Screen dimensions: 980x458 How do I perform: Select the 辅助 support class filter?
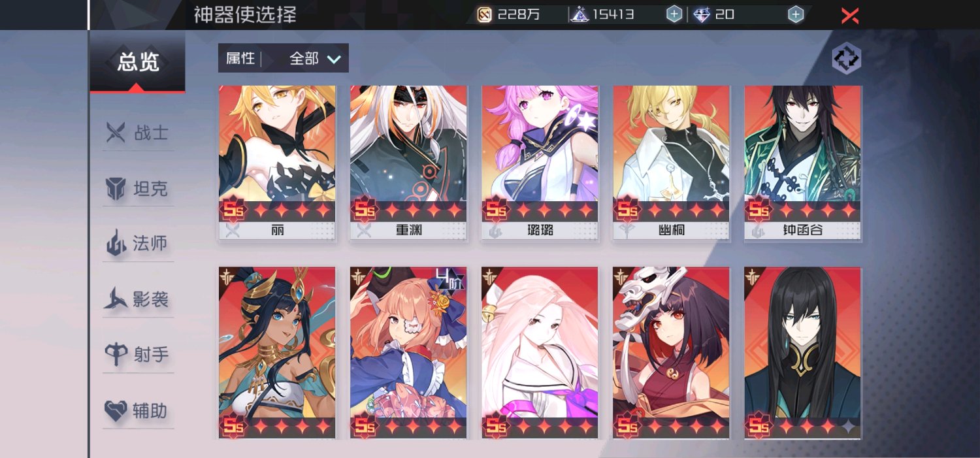pos(138,411)
